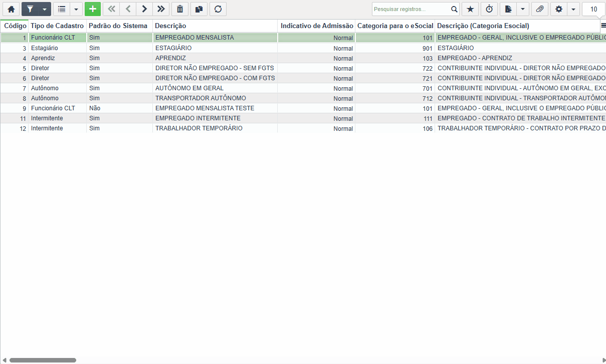Sort by the Código column header
This screenshot has width=606, height=364.
(x=15, y=26)
